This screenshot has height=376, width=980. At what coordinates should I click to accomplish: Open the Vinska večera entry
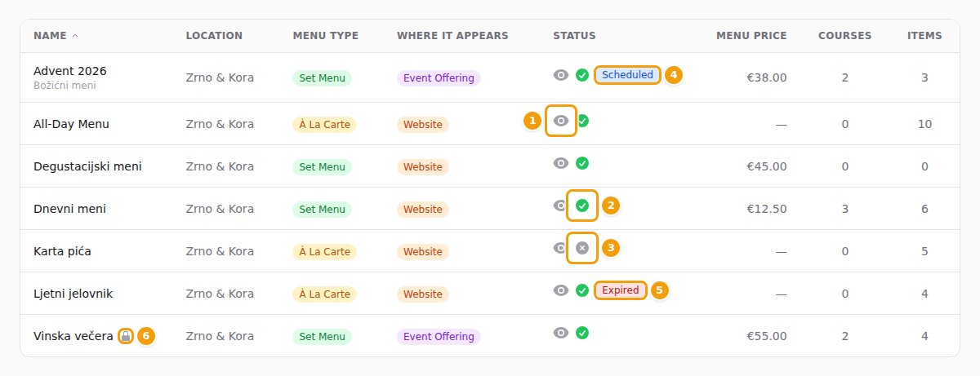click(73, 336)
